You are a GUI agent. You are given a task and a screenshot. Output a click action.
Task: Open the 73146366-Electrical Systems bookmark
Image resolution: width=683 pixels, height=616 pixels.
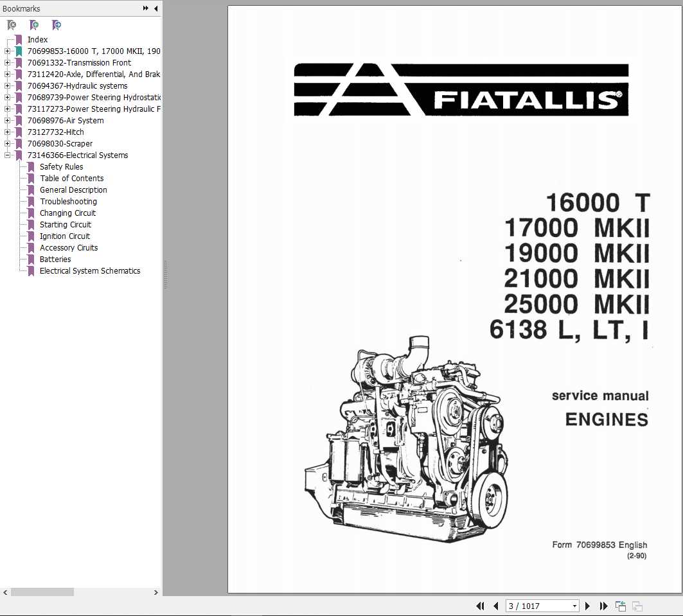point(78,155)
